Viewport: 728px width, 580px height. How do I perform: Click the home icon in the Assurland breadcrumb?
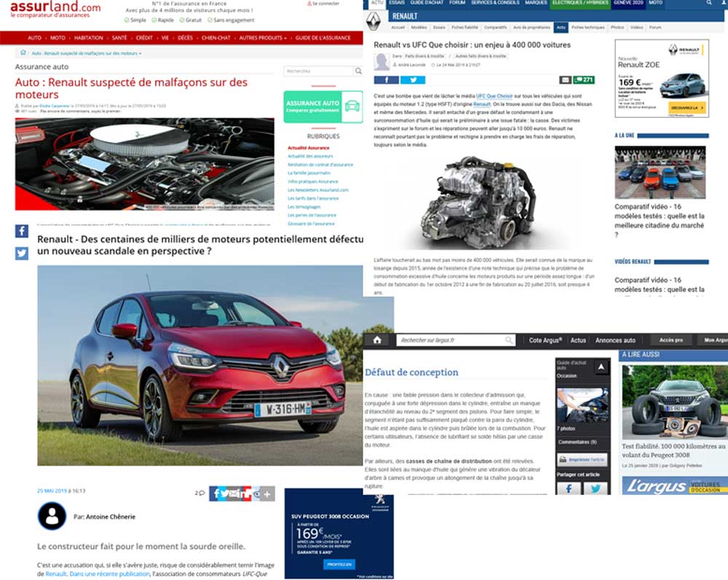click(x=23, y=52)
